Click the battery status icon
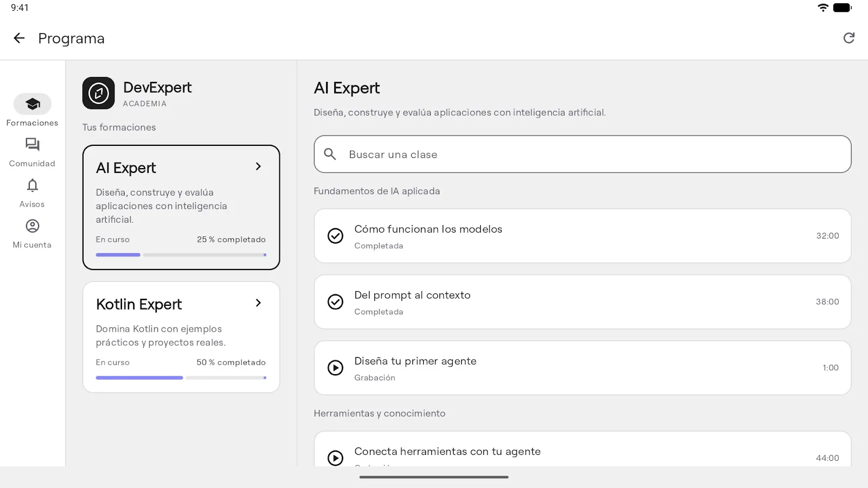The height and width of the screenshot is (488, 868). 843,8
